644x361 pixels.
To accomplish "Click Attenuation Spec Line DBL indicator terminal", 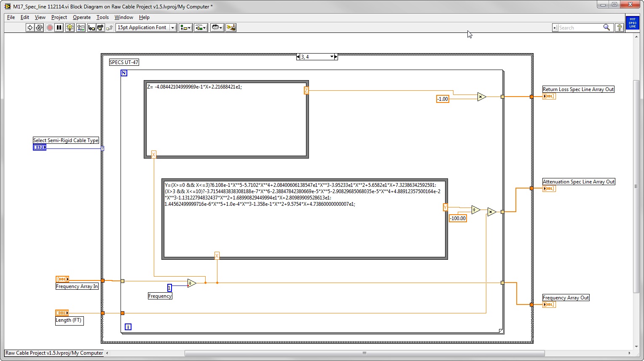I will [x=549, y=189].
